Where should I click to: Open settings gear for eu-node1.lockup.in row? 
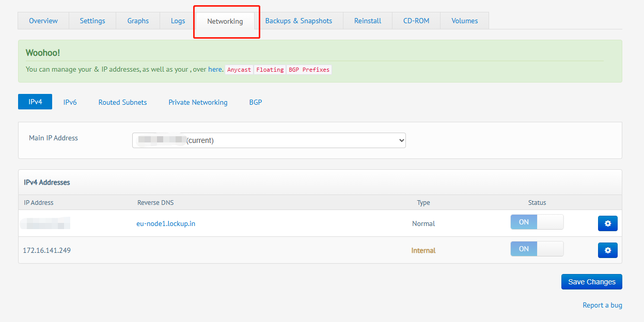(x=607, y=223)
